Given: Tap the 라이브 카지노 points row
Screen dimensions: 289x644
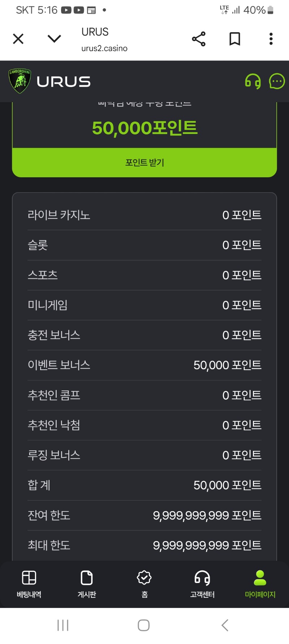Looking at the screenshot, I should coord(144,215).
